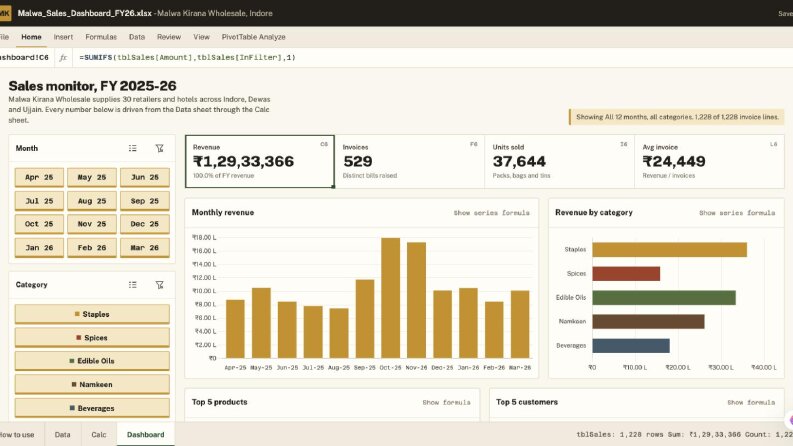Select the Revenue KPI card

[x=259, y=161]
